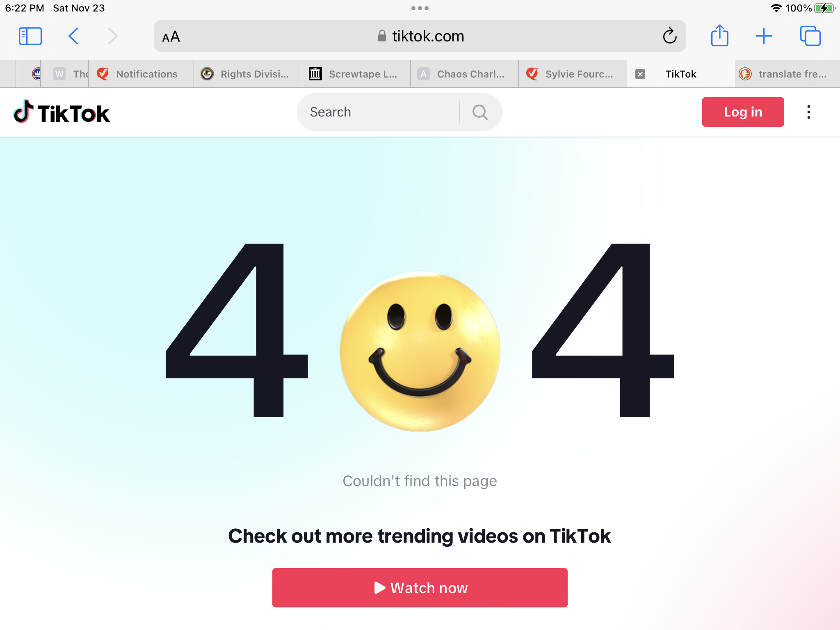Open the Safari sidebar panel

click(30, 36)
